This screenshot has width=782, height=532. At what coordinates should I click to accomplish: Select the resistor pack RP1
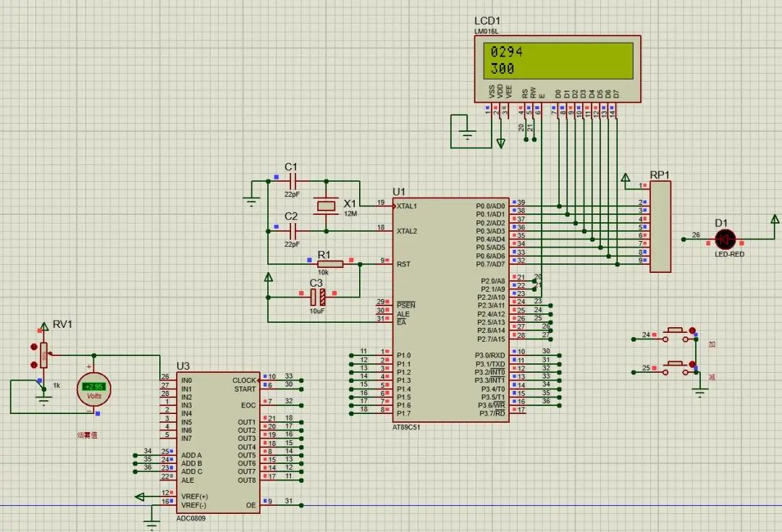[x=660, y=227]
